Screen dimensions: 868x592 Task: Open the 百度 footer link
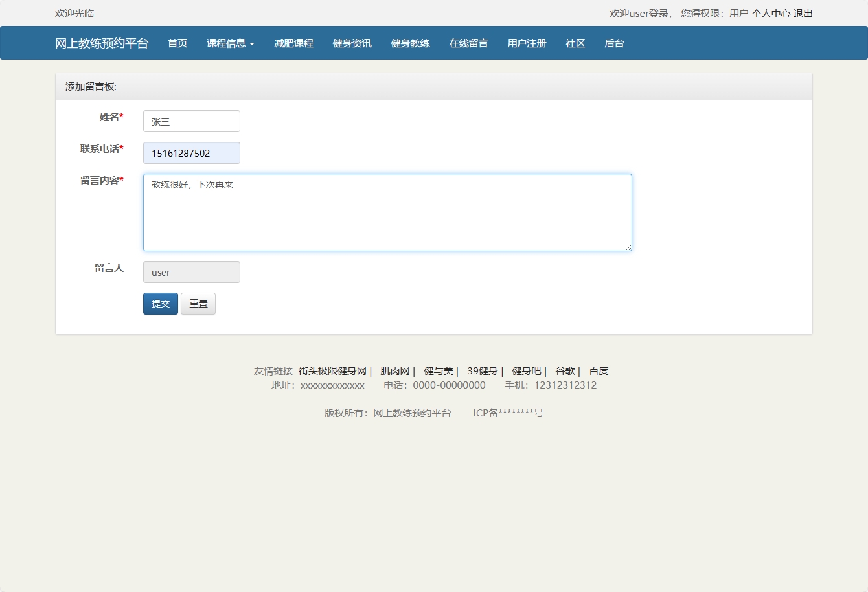coord(598,370)
